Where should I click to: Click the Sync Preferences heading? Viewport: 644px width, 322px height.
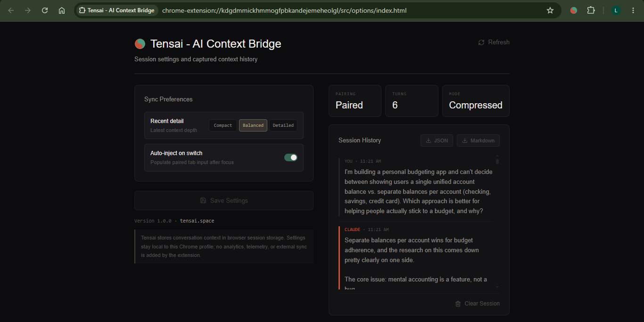click(x=168, y=99)
